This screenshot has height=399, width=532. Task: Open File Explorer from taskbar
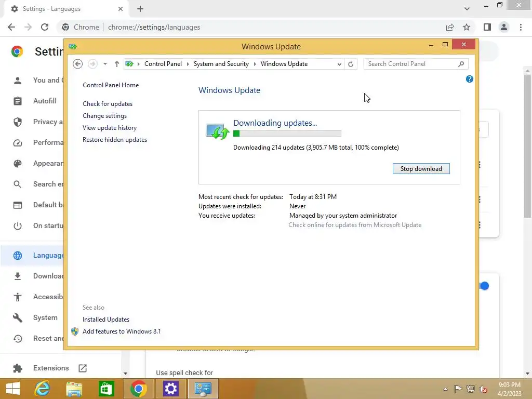pos(74,389)
